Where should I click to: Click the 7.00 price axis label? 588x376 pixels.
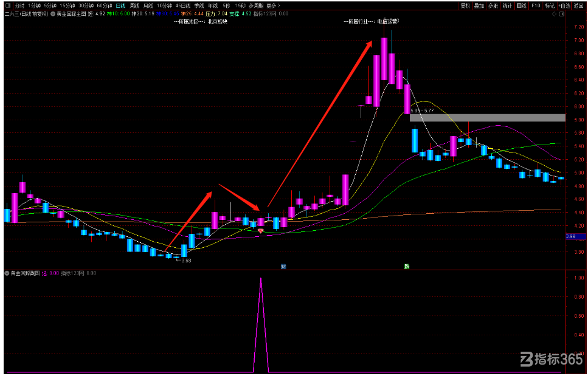579,40
